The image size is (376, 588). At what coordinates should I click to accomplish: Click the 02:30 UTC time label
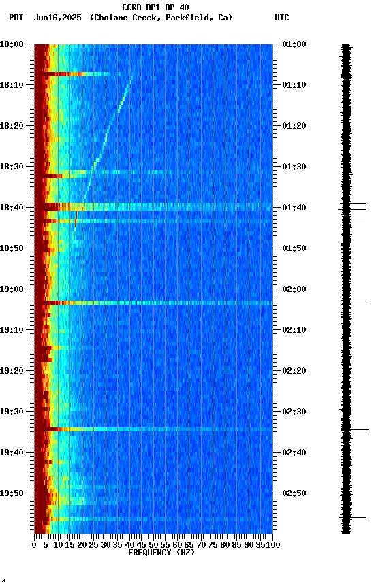pyautogui.click(x=294, y=412)
